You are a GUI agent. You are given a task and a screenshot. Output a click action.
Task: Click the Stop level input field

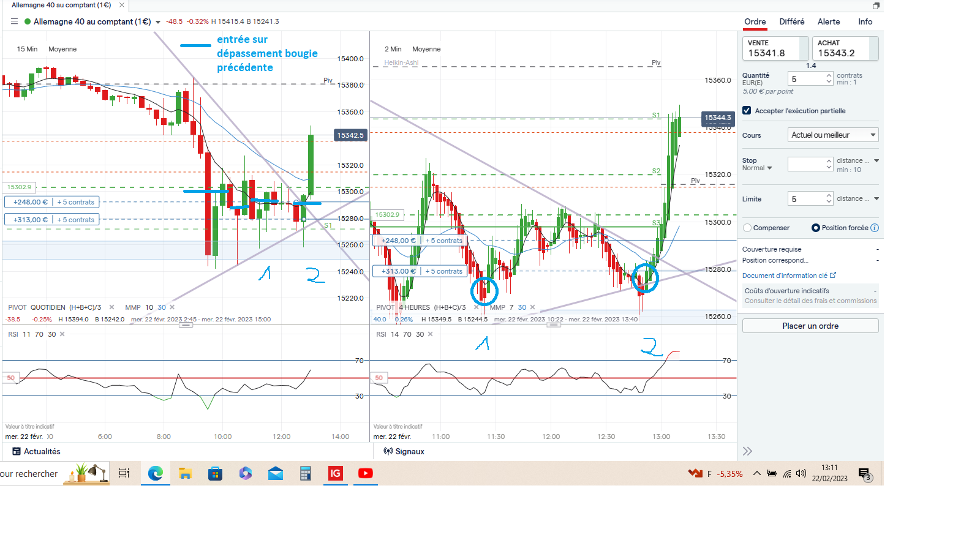click(x=807, y=164)
